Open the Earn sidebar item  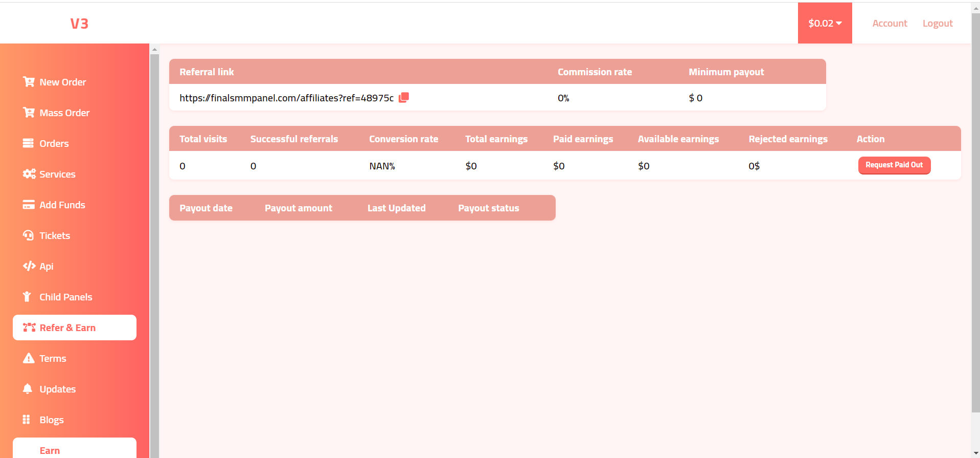pos(75,448)
